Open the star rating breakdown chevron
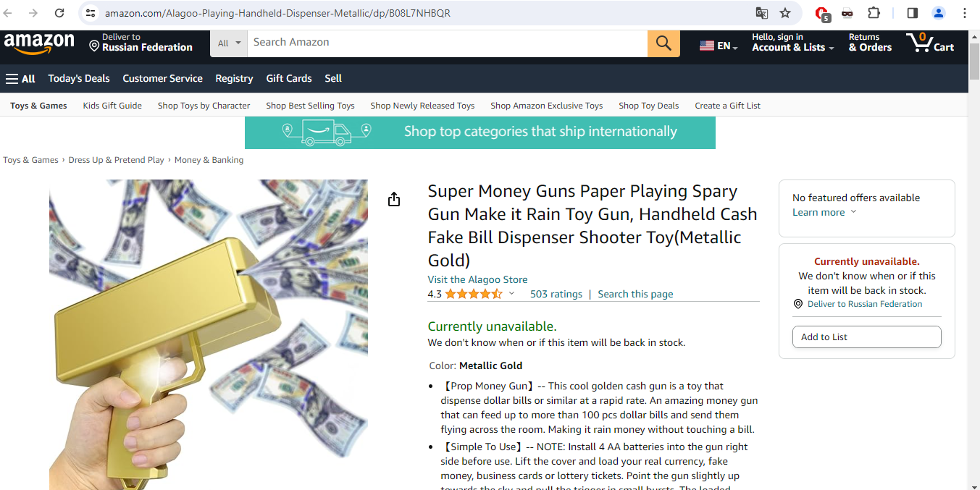This screenshot has height=490, width=980. pyautogui.click(x=511, y=293)
